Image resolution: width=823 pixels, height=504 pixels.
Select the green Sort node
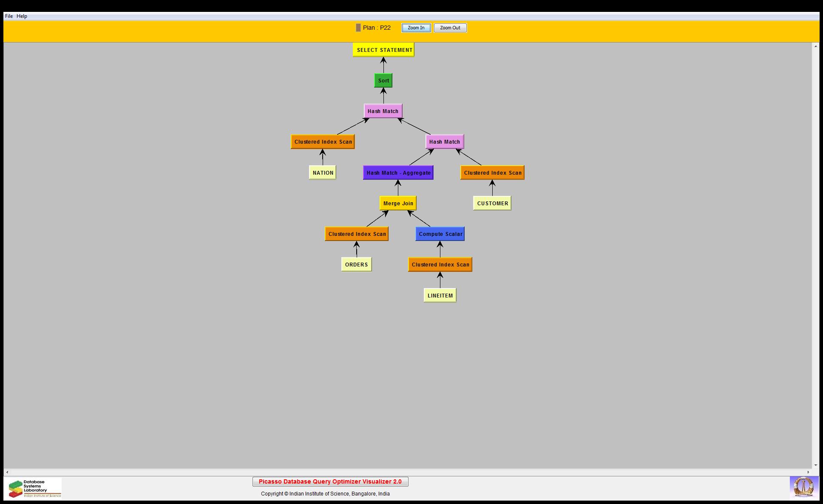tap(383, 80)
